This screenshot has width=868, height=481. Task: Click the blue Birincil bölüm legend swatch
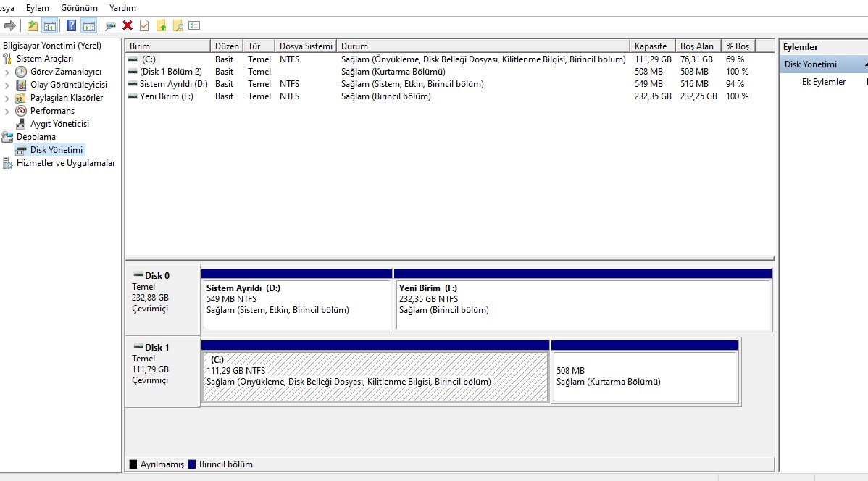[192, 464]
